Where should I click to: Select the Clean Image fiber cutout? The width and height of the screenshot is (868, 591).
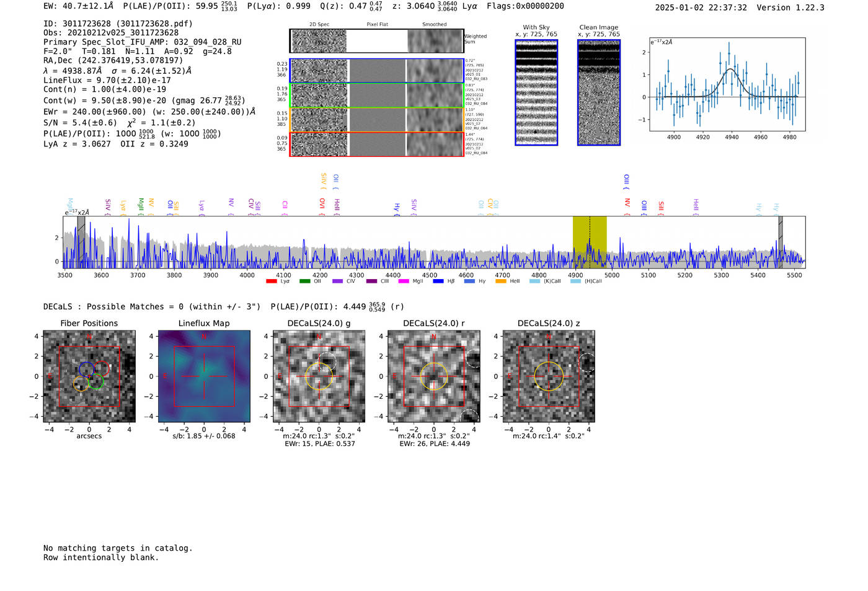click(599, 92)
